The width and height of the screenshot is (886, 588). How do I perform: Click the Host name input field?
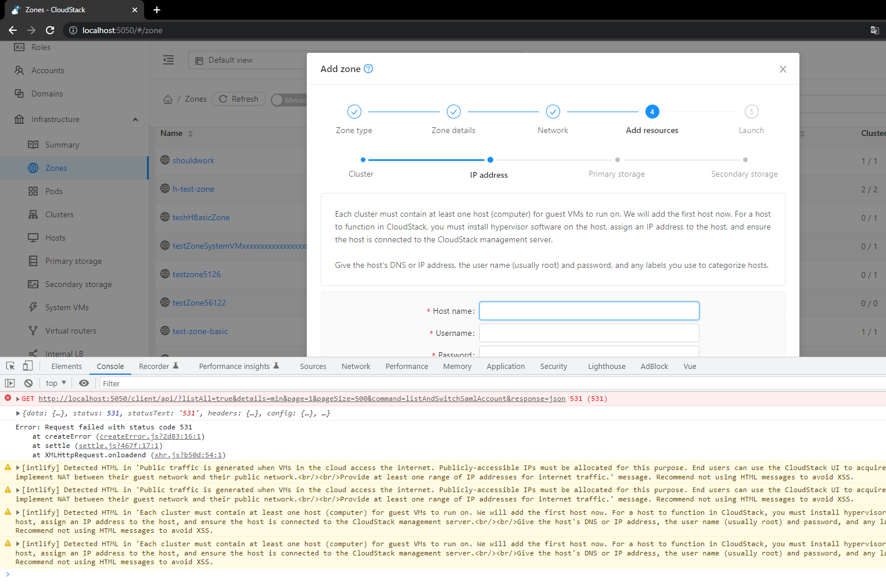[589, 311]
